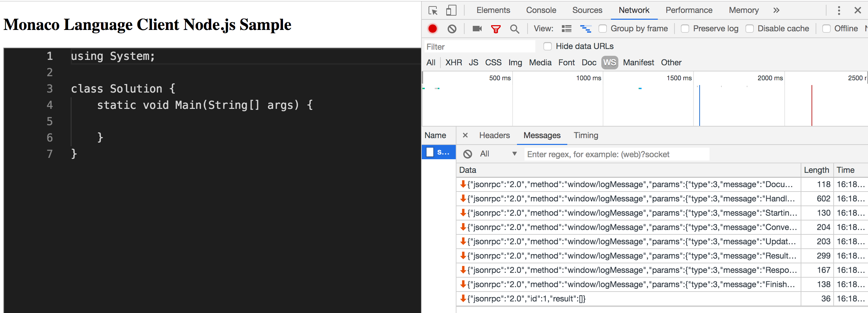Image resolution: width=868 pixels, height=313 pixels.
Task: Sort messages by Length column header
Action: pyautogui.click(x=816, y=170)
